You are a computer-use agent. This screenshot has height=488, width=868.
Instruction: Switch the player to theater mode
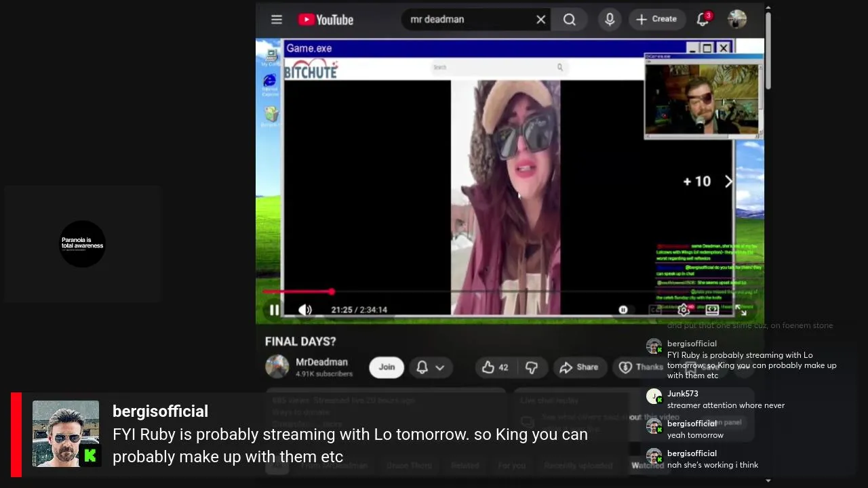[712, 310]
